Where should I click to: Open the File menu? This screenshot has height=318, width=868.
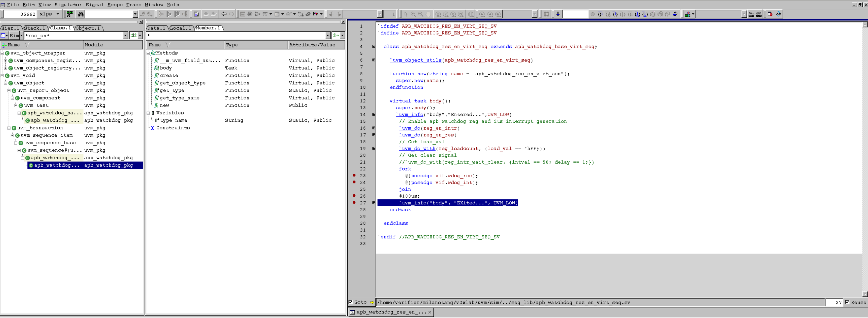click(x=13, y=5)
